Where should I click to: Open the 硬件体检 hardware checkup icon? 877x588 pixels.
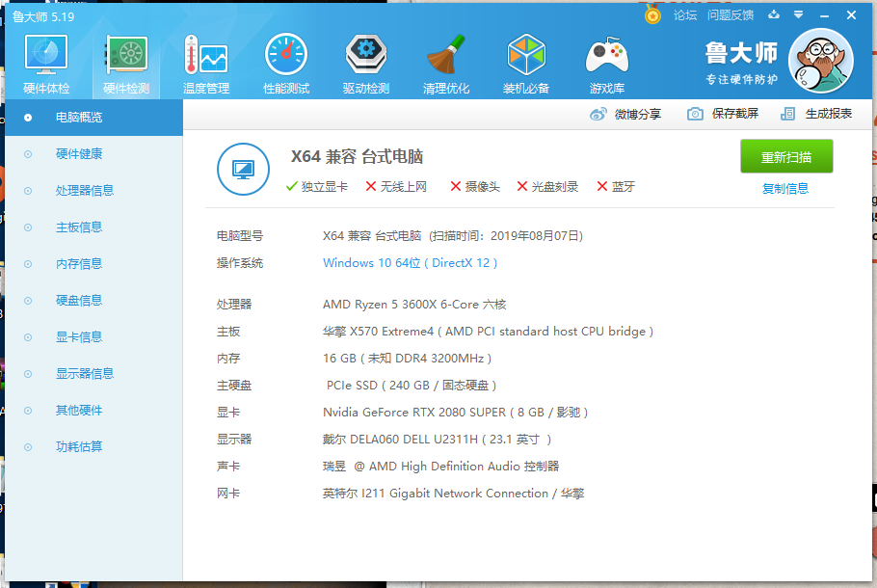(x=46, y=58)
